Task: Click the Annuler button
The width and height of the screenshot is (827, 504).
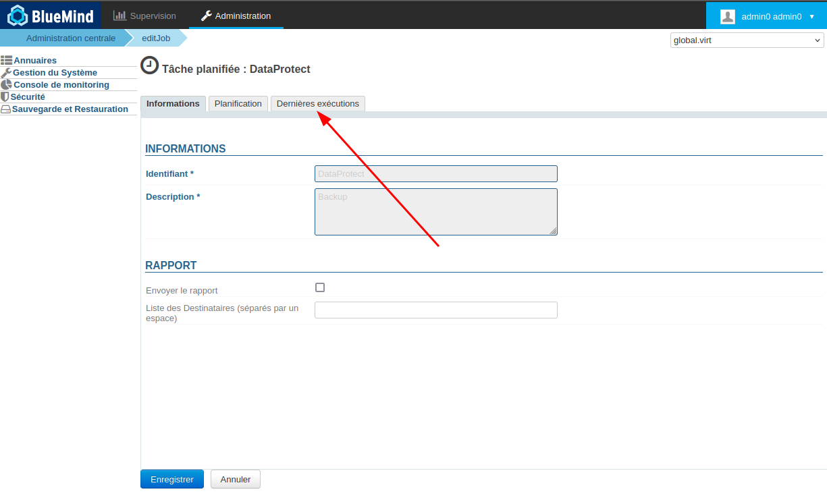Action: (236, 480)
